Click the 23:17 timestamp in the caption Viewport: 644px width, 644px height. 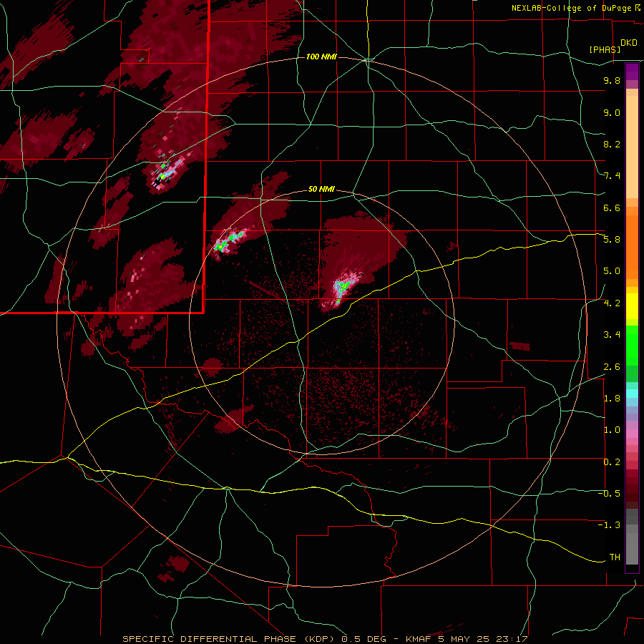pyautogui.click(x=512, y=639)
